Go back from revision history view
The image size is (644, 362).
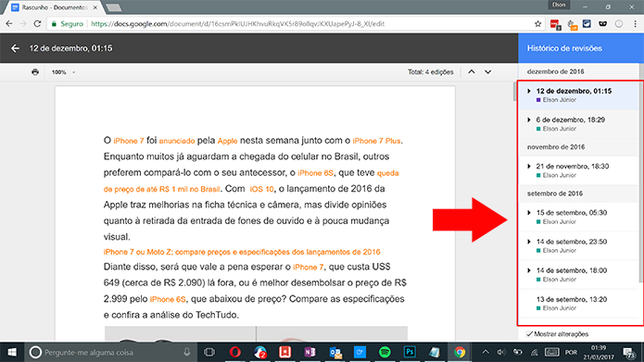point(15,48)
